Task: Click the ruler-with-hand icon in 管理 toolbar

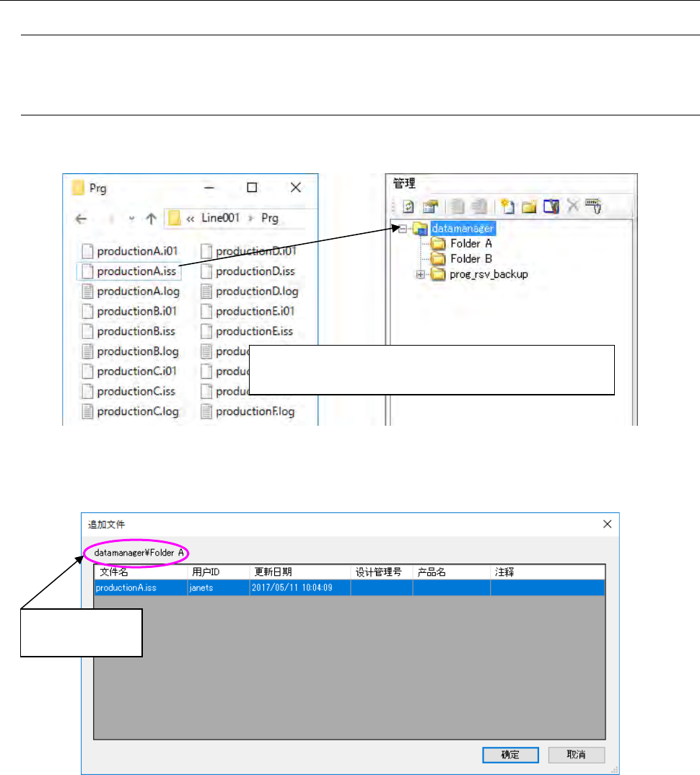Action: 593,206
